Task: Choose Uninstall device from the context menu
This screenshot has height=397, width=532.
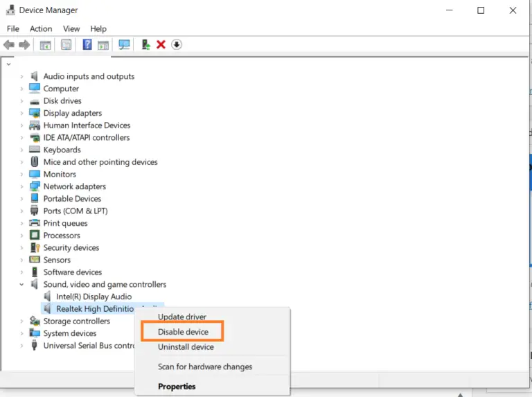Action: 186,347
